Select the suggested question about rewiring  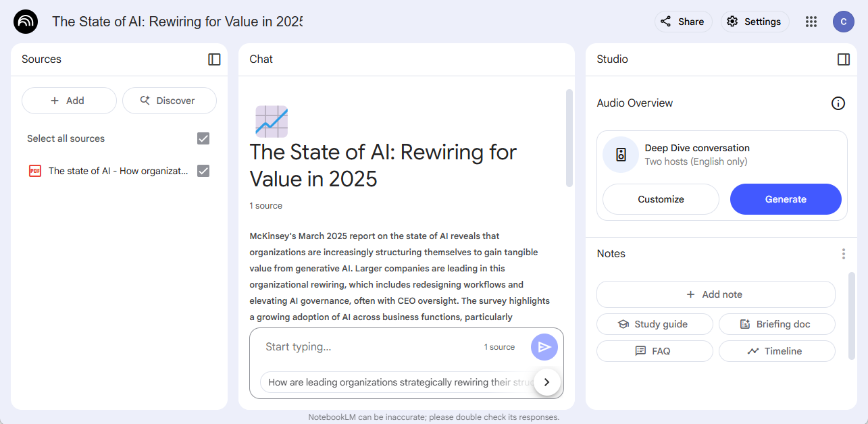pos(397,382)
